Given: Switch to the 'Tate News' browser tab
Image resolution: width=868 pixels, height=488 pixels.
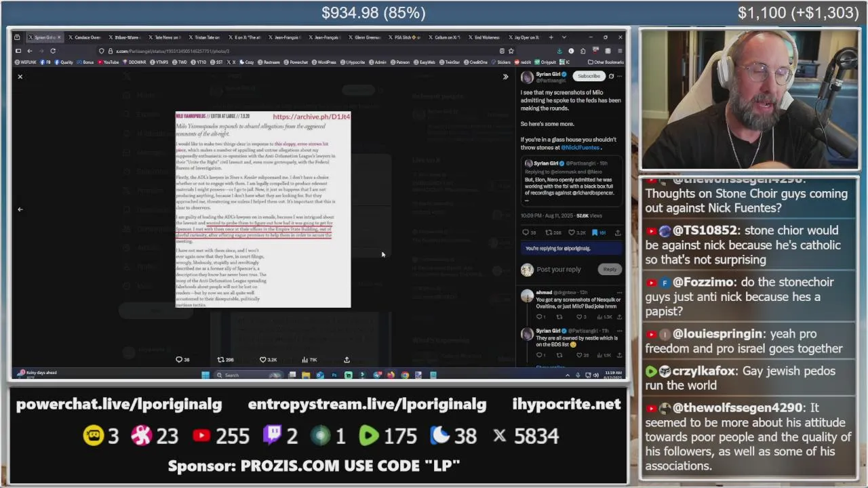Looking at the screenshot, I should coord(164,37).
